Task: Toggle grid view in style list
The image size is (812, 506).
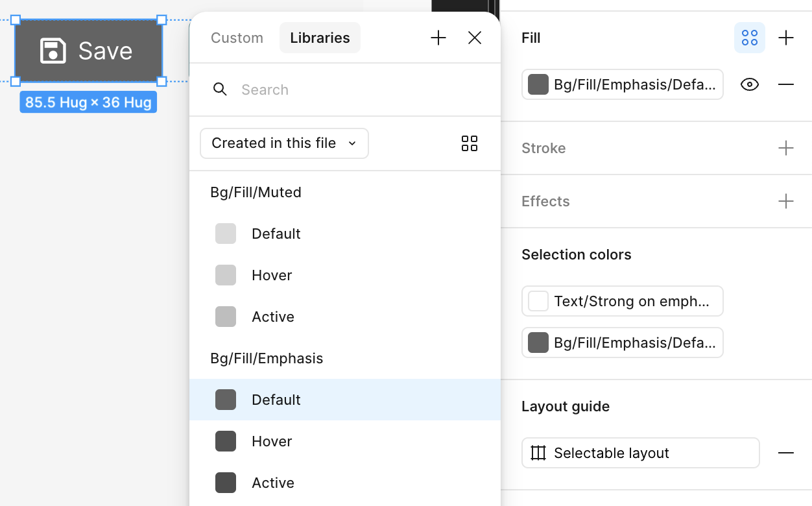Action: [x=470, y=143]
